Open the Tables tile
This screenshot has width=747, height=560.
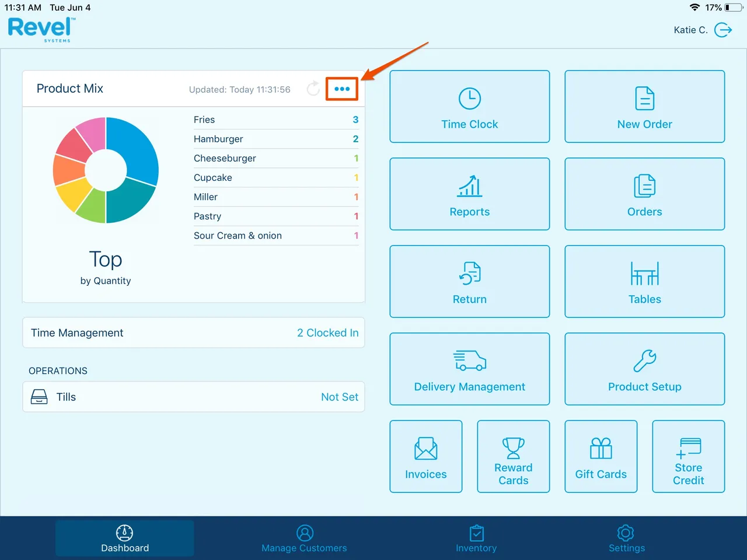click(x=645, y=282)
